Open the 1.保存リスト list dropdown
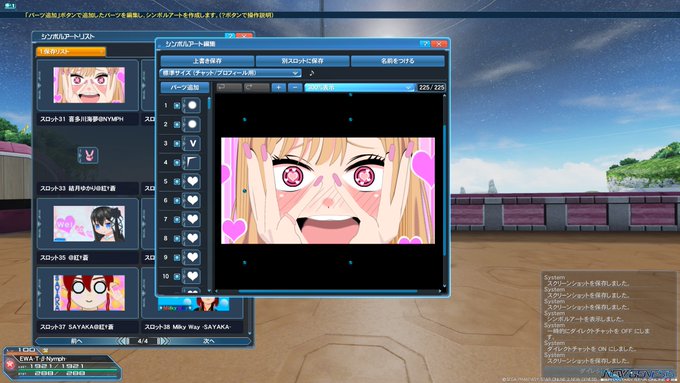 [x=71, y=52]
